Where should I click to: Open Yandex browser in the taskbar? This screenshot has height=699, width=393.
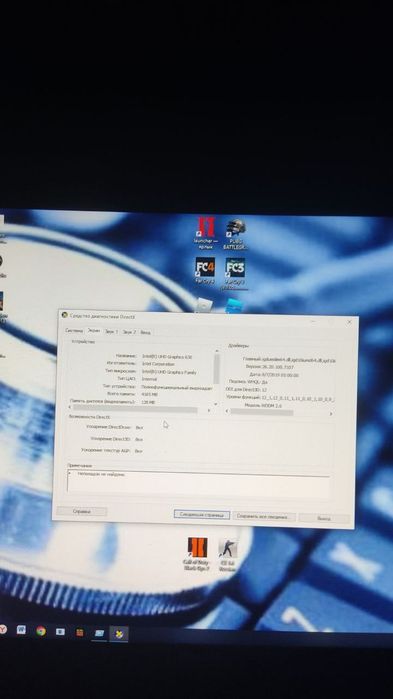click(x=3, y=629)
